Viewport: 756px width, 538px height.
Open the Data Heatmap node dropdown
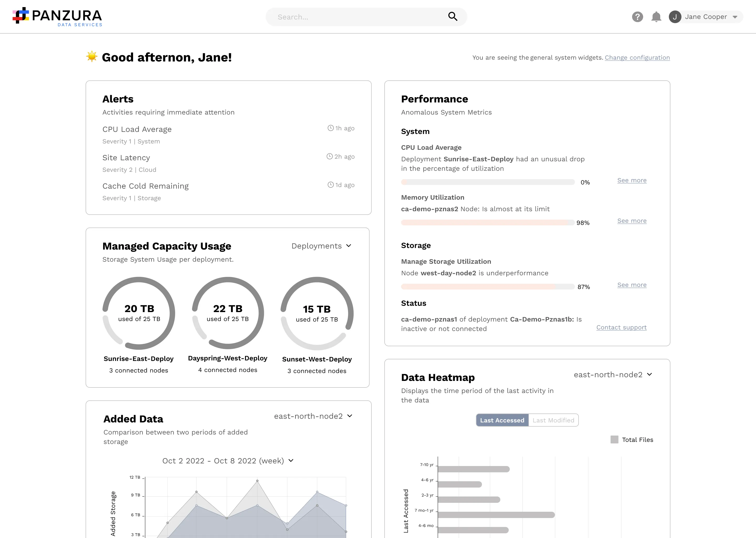613,375
